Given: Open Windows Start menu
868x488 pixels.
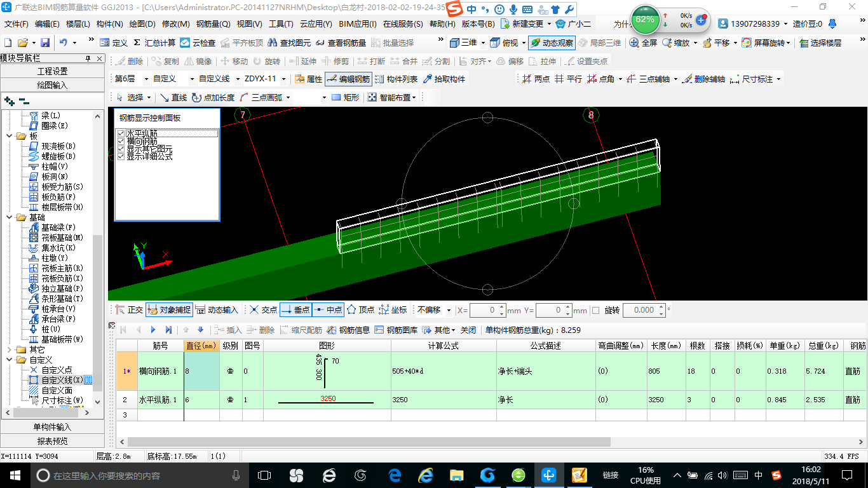Looking at the screenshot, I should (x=14, y=475).
